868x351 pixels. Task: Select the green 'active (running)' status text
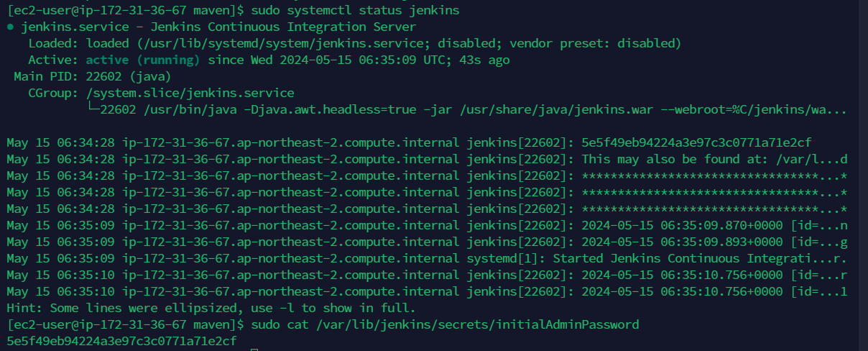143,60
